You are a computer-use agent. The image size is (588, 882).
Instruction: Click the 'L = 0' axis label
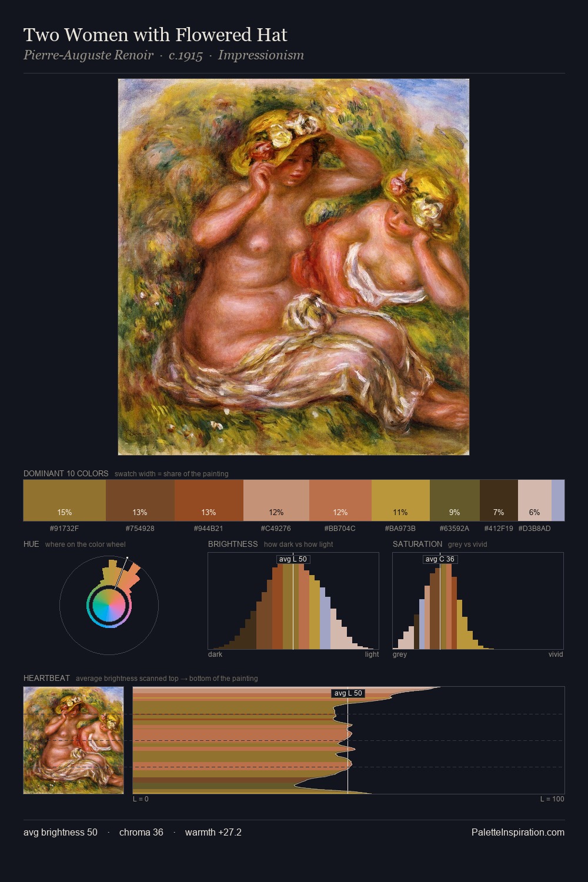141,799
